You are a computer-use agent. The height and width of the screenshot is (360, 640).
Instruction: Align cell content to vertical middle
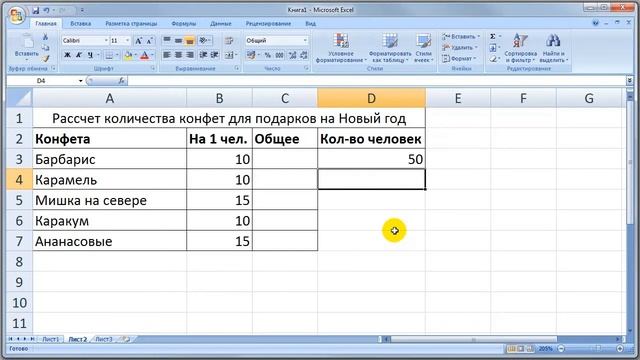178,40
